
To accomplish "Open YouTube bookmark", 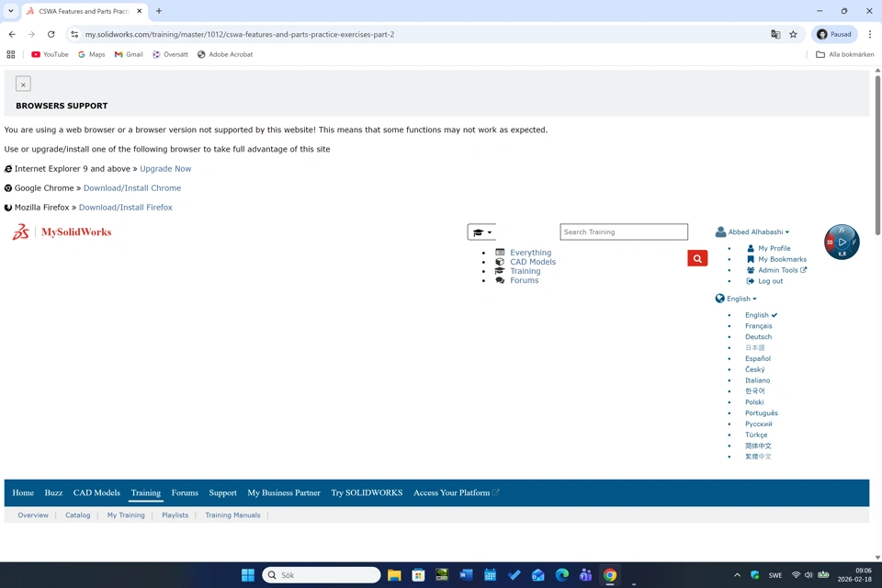I will click(50, 54).
